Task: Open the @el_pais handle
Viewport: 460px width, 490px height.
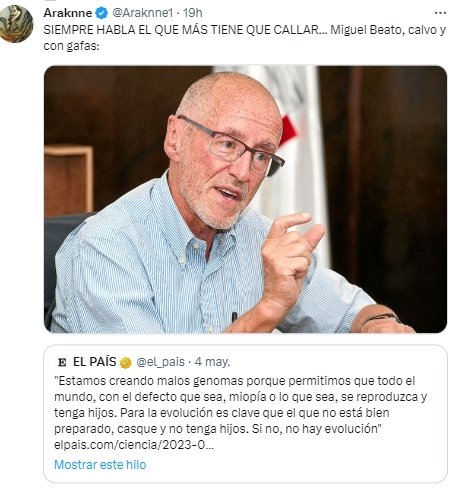Action: point(161,362)
